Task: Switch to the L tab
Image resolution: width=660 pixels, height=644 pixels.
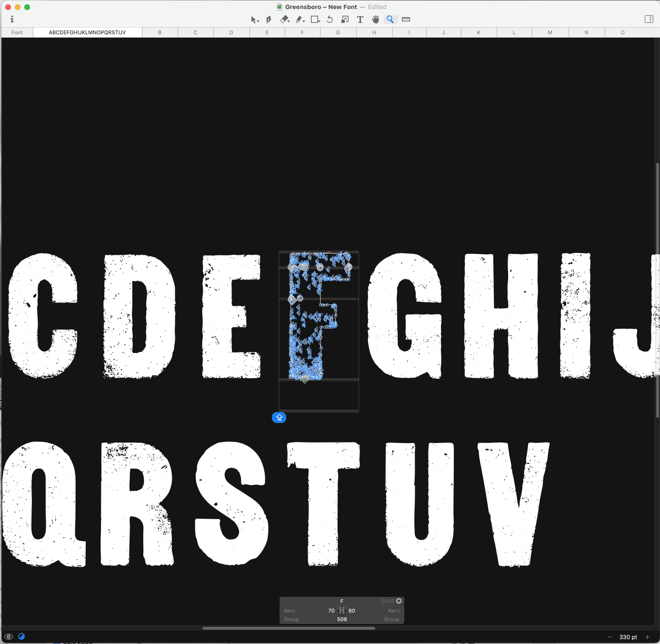Action: tap(514, 32)
